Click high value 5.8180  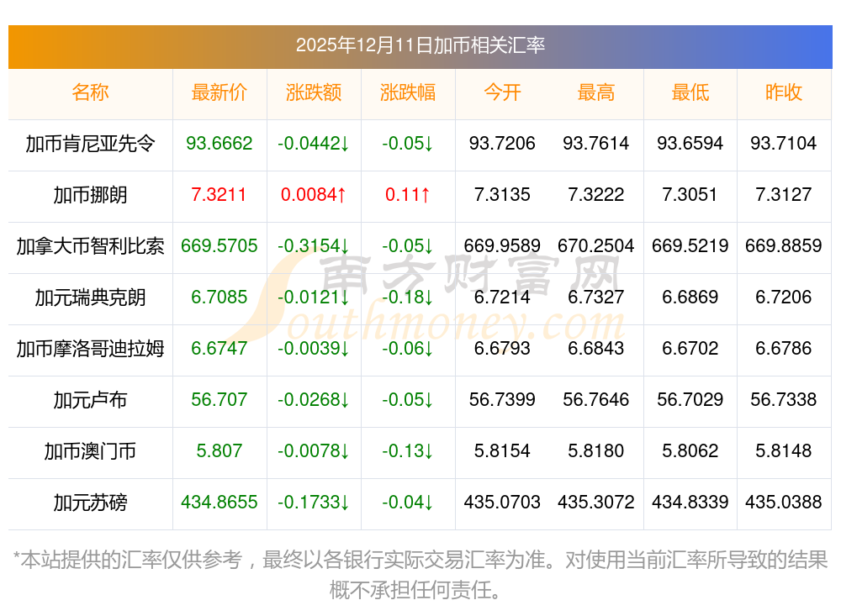click(596, 450)
